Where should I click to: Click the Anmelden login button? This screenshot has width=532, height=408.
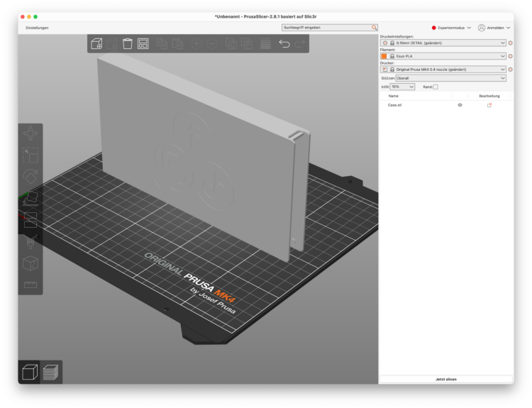(x=495, y=27)
